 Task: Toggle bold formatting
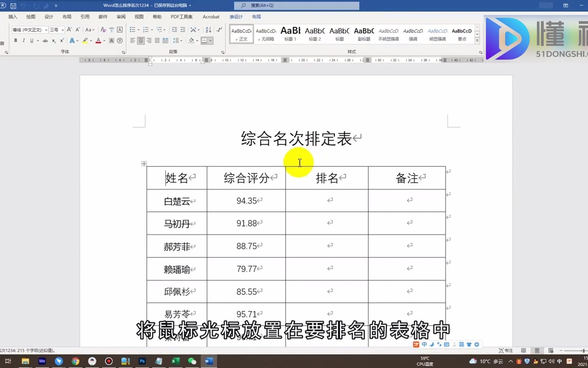[16, 41]
